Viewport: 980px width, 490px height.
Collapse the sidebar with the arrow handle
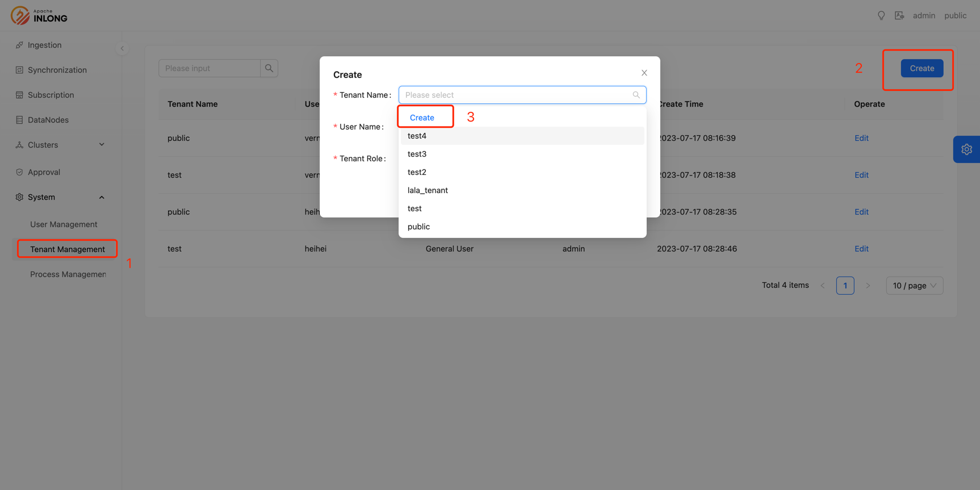(x=122, y=48)
